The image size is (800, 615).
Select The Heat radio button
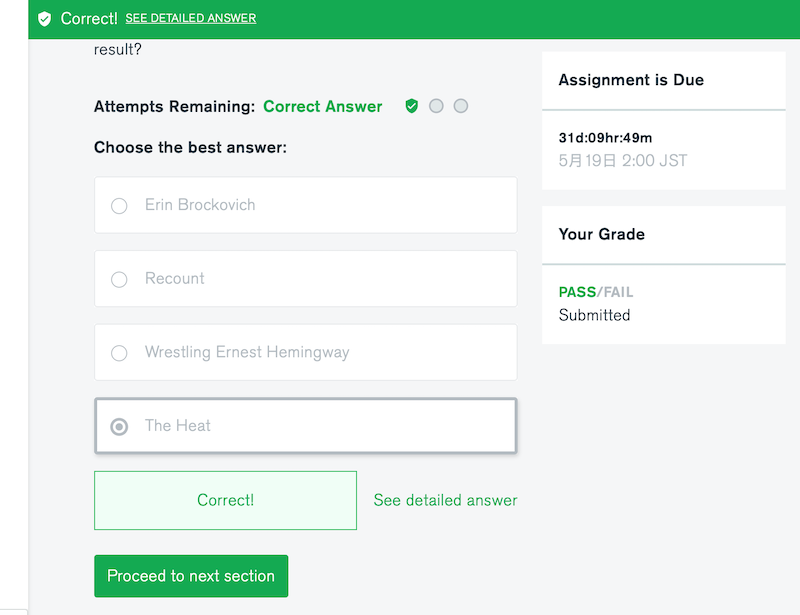(x=119, y=426)
